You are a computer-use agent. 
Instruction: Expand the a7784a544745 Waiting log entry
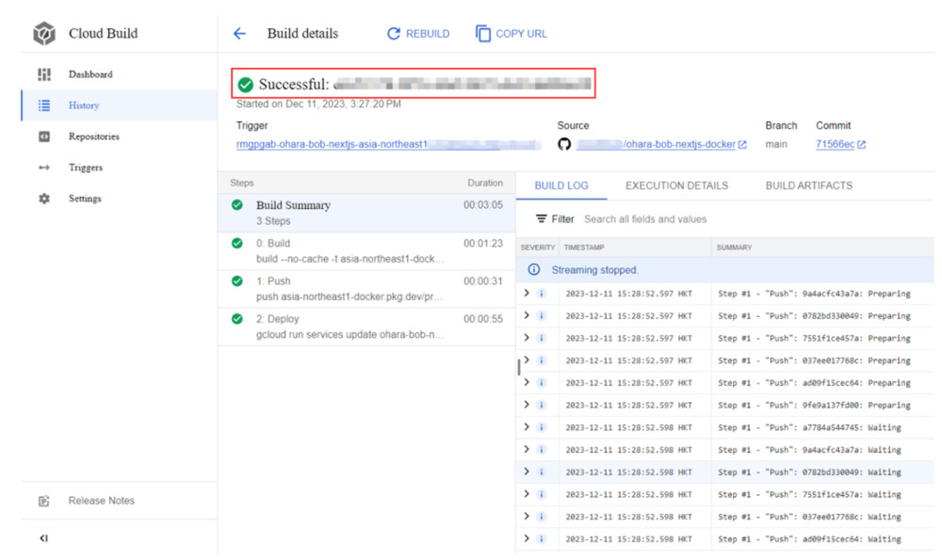click(x=527, y=427)
